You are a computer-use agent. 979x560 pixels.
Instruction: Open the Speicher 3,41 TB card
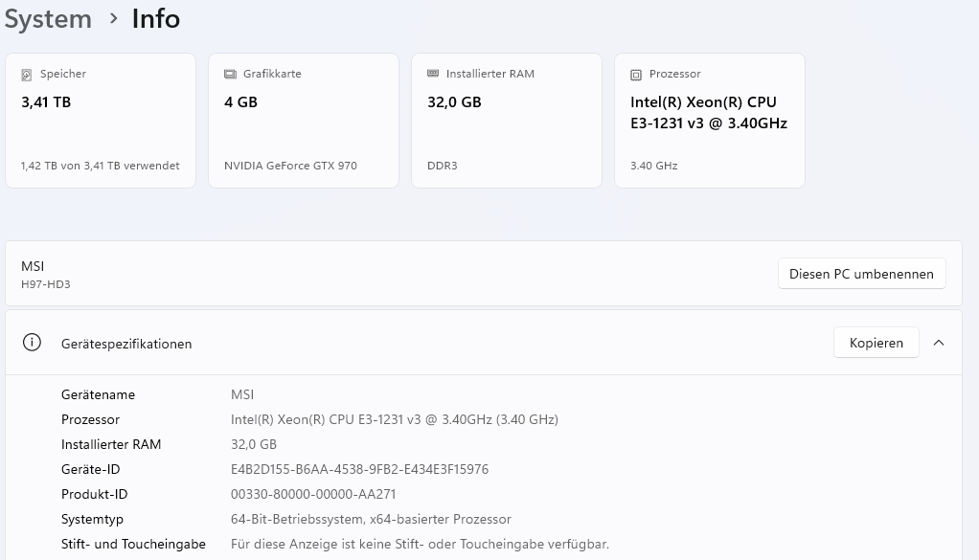pos(101,121)
